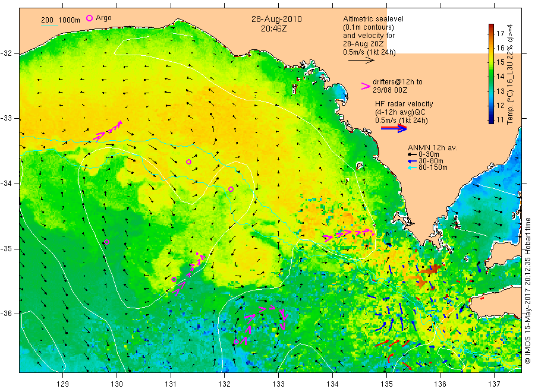Click the longitude axis label '135'
535x392 pixels.
click(386, 384)
